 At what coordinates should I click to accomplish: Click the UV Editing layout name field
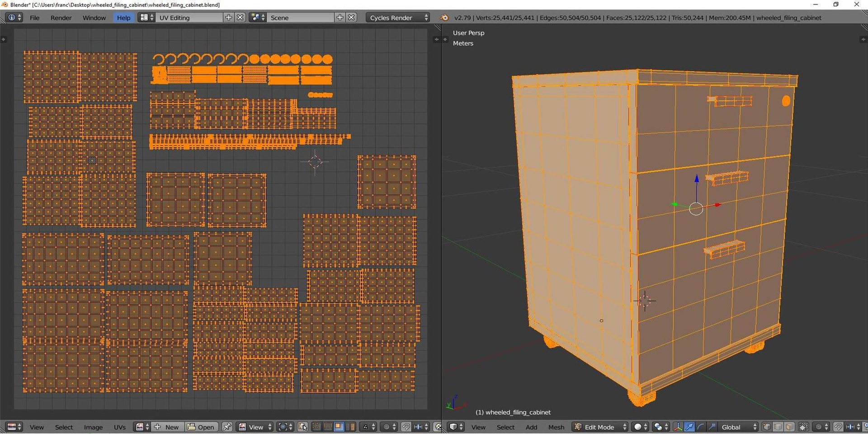click(x=189, y=18)
